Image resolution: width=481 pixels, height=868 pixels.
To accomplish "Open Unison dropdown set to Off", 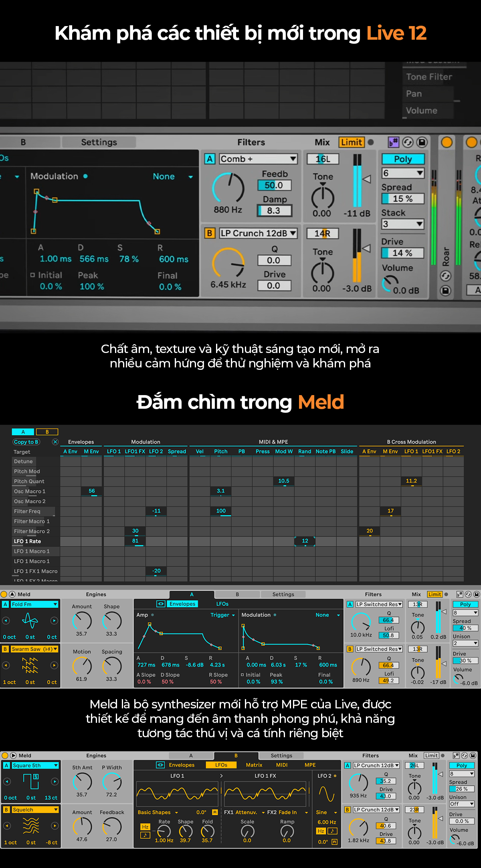I will [x=462, y=804].
